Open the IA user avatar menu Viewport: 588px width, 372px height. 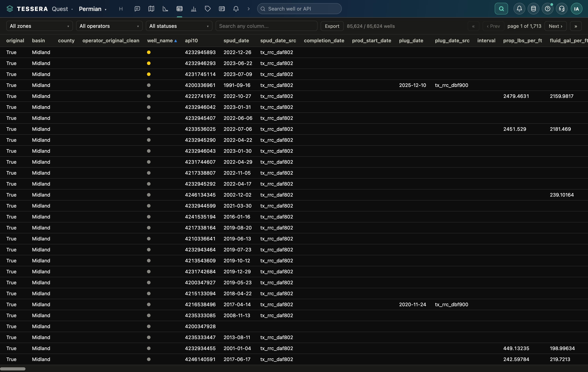576,9
